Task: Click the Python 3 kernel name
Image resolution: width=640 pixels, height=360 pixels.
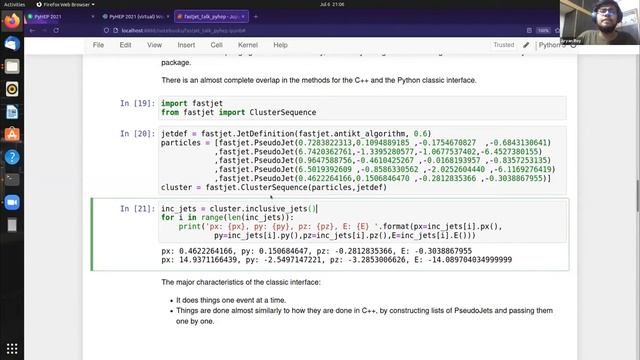Action: click(x=551, y=45)
